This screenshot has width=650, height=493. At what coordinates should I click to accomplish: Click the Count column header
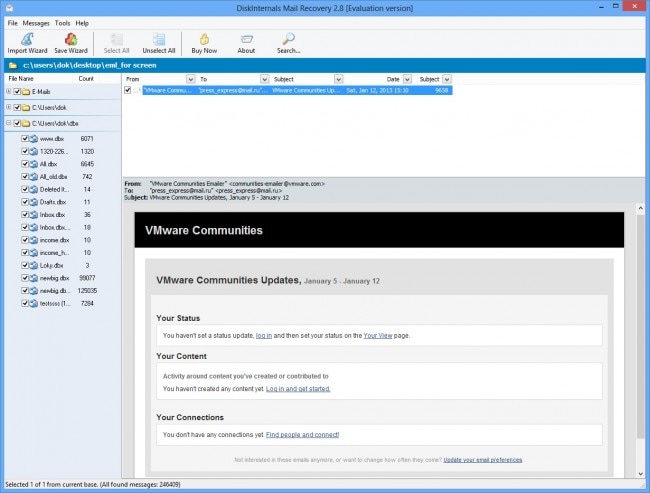86,79
